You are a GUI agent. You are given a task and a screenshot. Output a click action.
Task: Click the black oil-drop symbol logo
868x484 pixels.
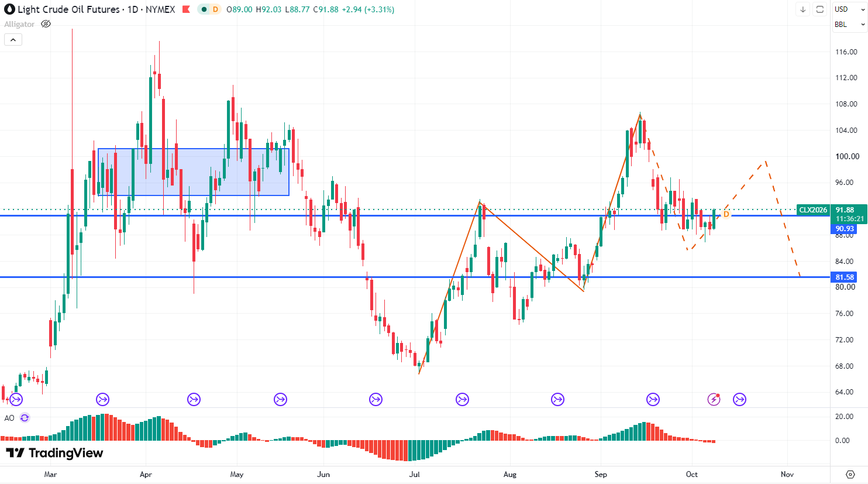(9, 9)
